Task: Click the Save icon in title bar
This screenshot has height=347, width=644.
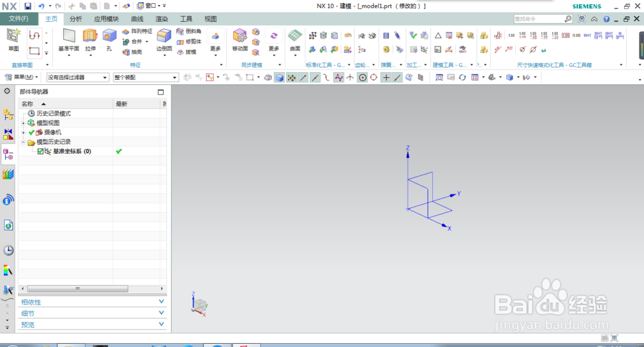Action: pos(28,6)
